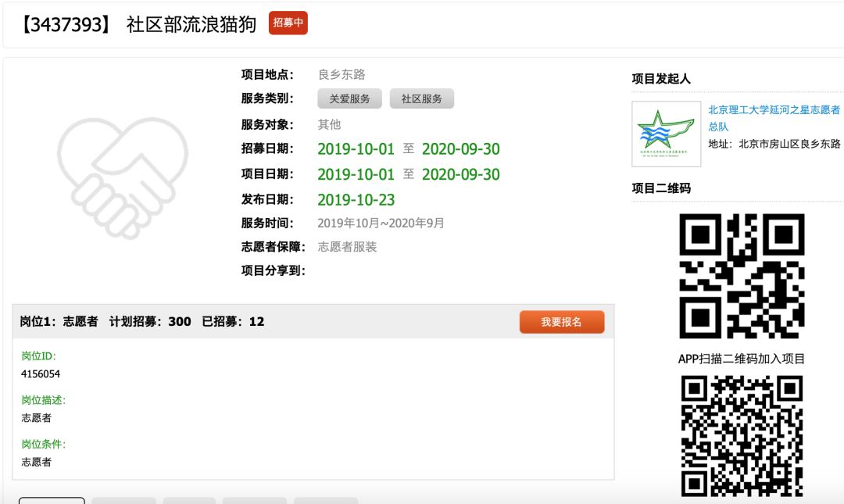The height and width of the screenshot is (504, 844).
Task: Select the 关爱服务 category tag
Action: pos(349,98)
